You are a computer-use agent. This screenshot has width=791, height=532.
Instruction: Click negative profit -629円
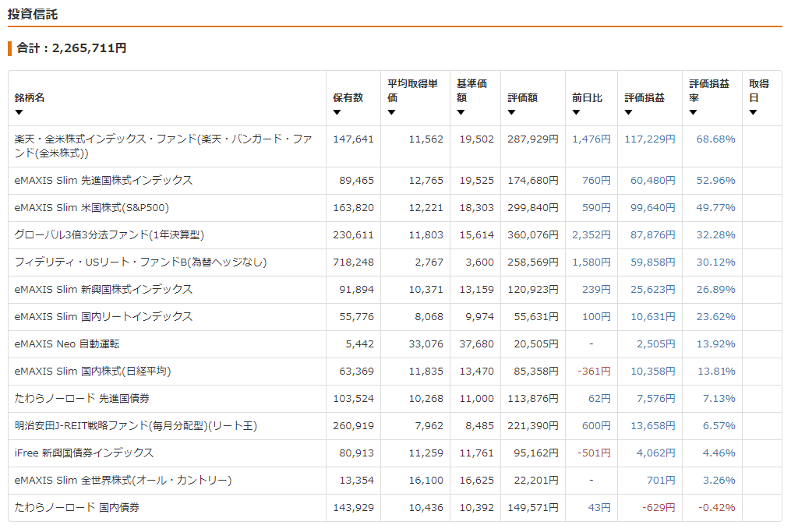659,507
